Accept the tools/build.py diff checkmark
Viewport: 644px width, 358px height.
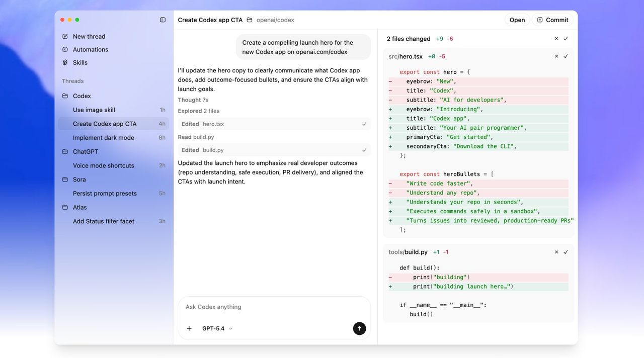[x=566, y=252]
